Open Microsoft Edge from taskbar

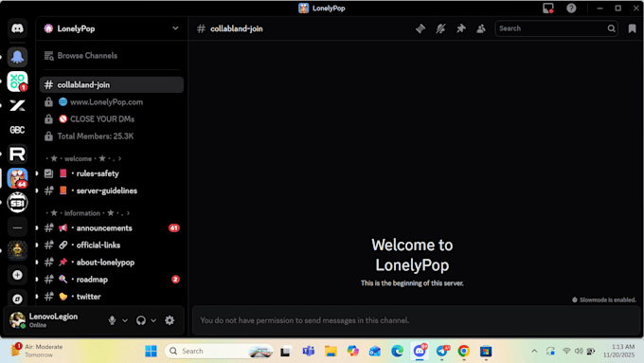click(397, 351)
